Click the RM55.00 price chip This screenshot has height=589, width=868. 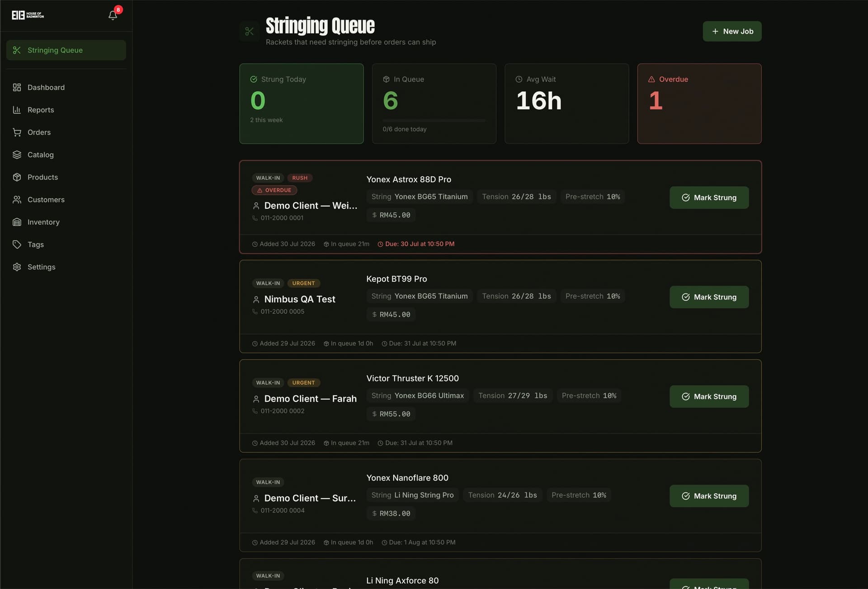pos(391,414)
